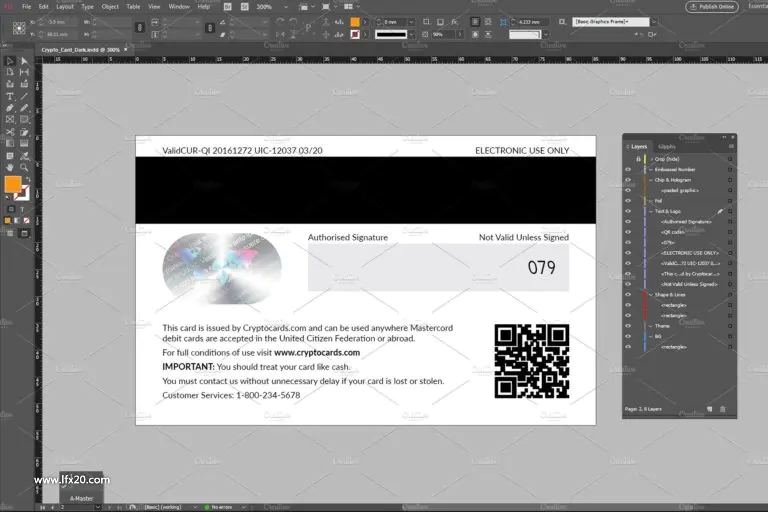Viewport: 768px width, 512px height.
Task: Click the delete layer trash icon
Action: pyautogui.click(x=722, y=409)
